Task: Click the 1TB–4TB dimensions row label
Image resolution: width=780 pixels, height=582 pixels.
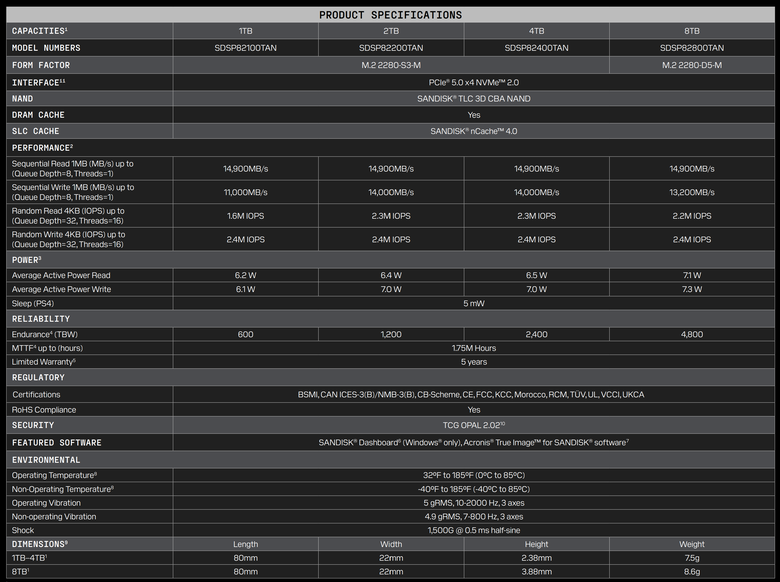Action: (x=29, y=558)
